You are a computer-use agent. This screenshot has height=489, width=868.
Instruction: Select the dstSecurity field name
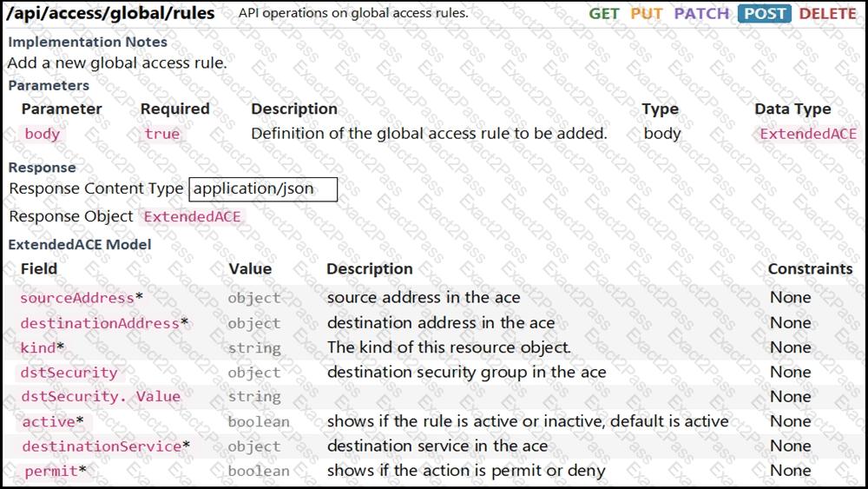pyautogui.click(x=69, y=372)
